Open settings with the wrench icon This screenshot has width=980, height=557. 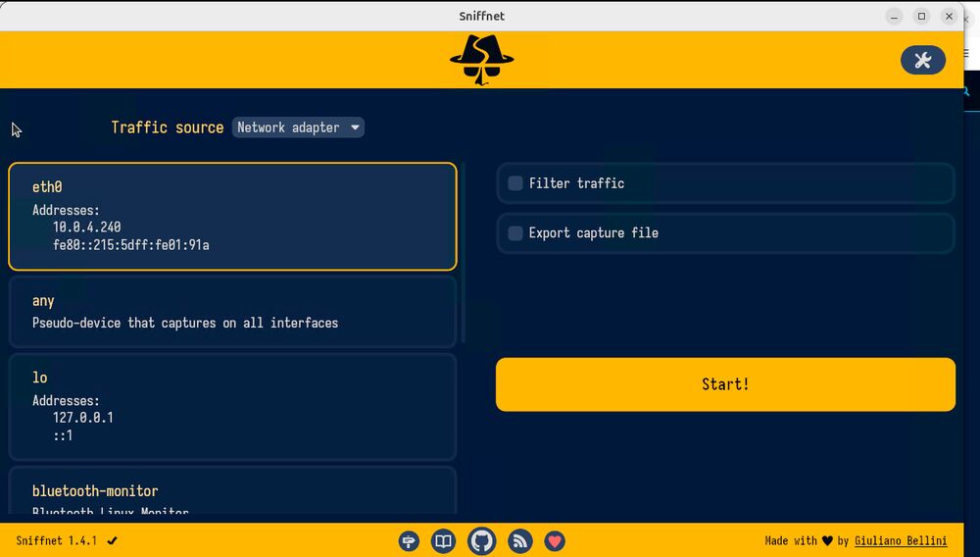(x=922, y=60)
